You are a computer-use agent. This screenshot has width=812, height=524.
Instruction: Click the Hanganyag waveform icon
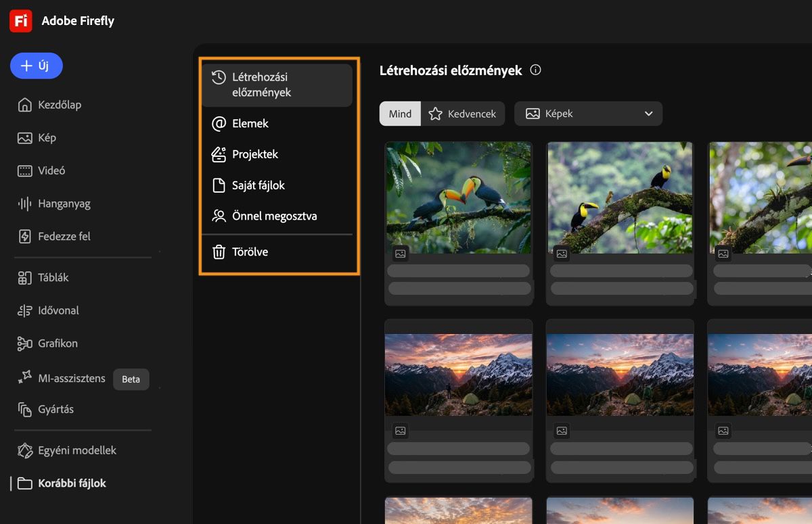(25, 204)
